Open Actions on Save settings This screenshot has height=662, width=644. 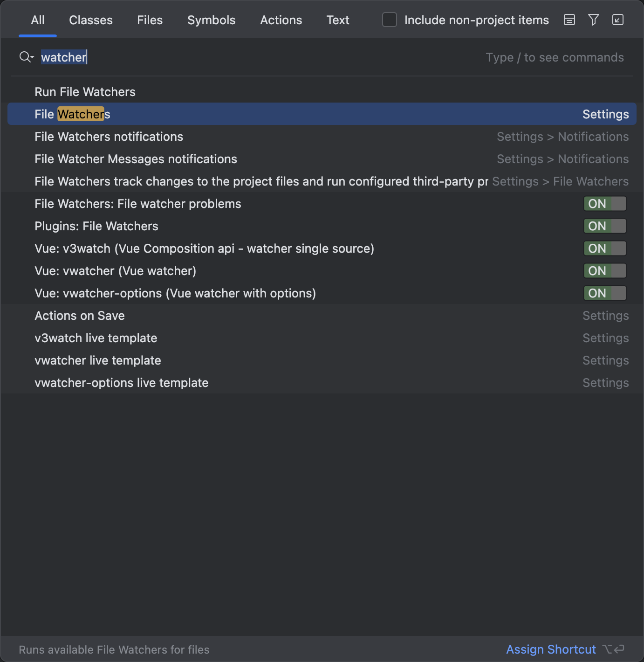point(80,316)
